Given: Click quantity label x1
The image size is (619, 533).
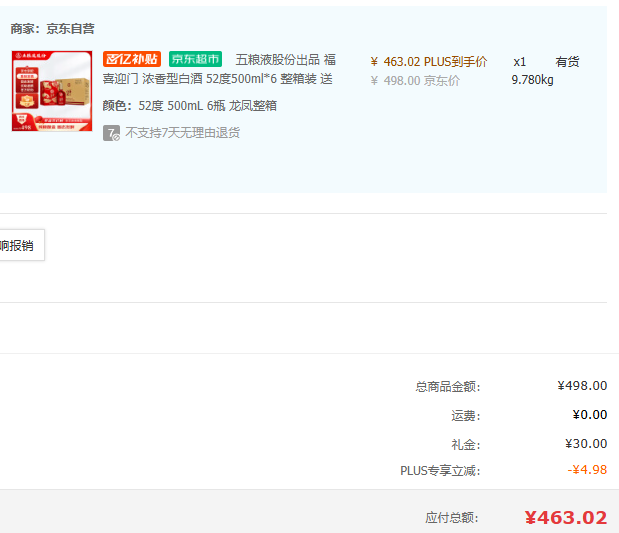Looking at the screenshot, I should pos(520,62).
